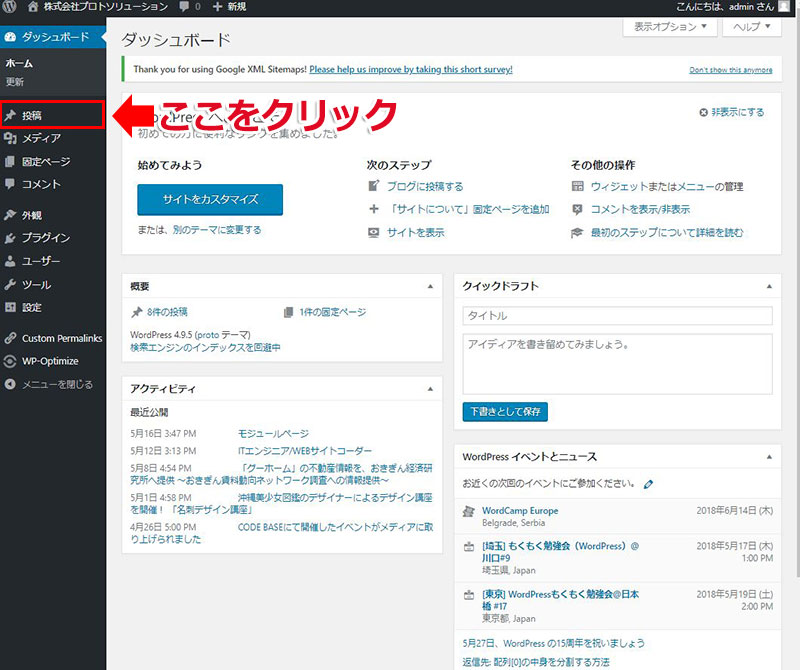The height and width of the screenshot is (670, 800).
Task: Open the 更新 submenu item
Action: pyautogui.click(x=15, y=82)
